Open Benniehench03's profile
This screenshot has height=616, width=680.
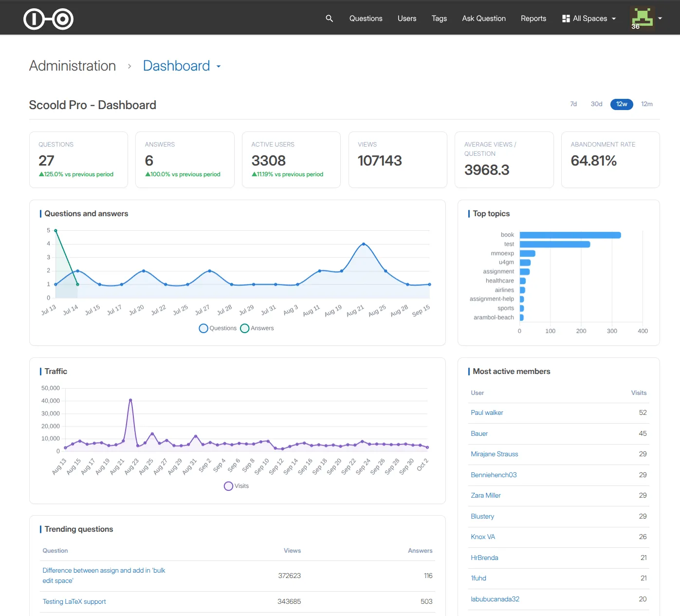[x=494, y=475]
